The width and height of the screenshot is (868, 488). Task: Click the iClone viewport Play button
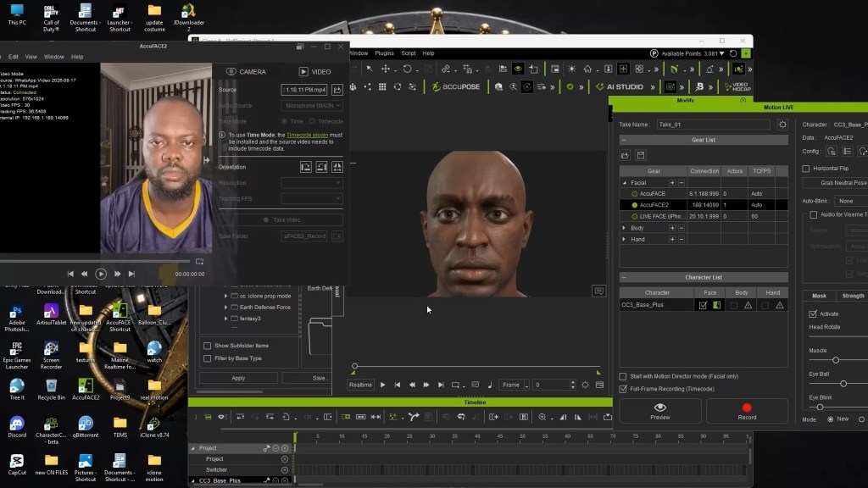tap(382, 385)
